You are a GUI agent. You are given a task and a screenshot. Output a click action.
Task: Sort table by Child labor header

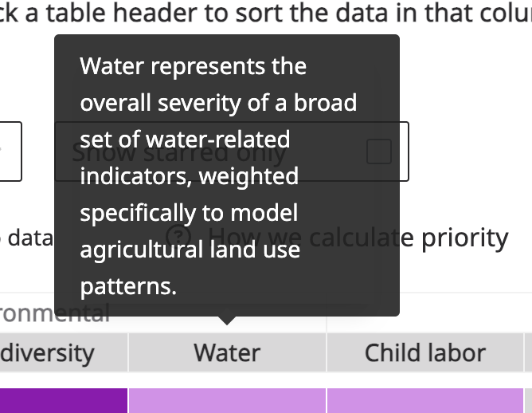coord(424,352)
